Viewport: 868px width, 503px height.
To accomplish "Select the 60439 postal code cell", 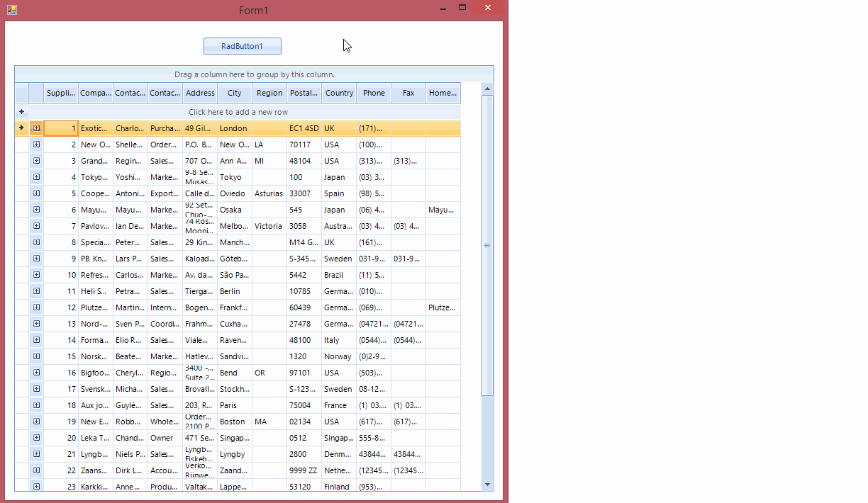I will point(304,307).
